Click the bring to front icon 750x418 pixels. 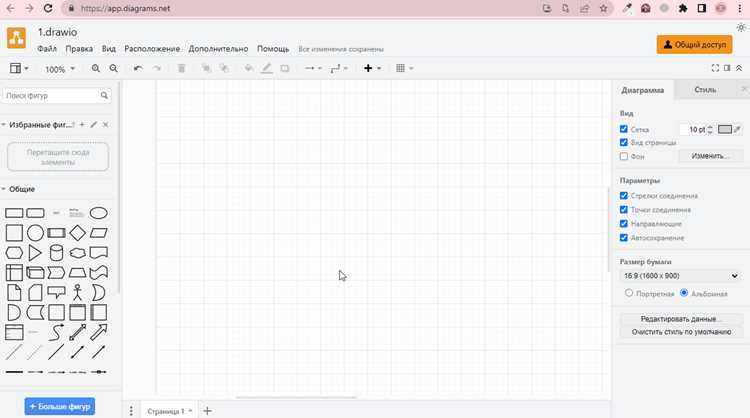(x=206, y=68)
